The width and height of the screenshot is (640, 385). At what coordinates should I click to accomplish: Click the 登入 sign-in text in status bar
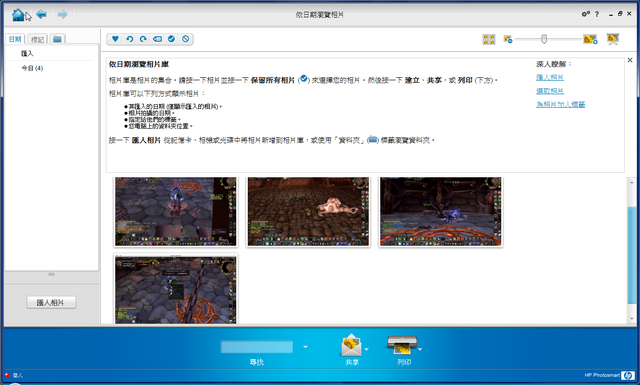tap(18, 375)
